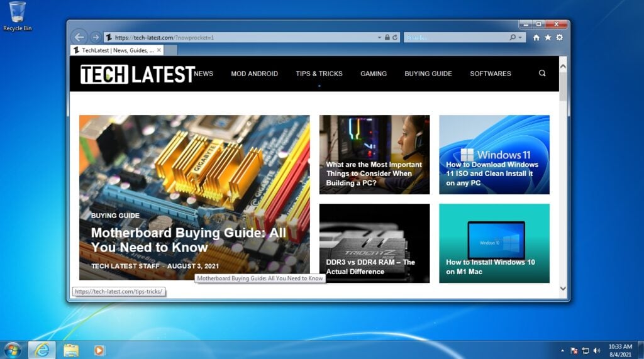The image size is (644, 359).
Task: Open the Tools gear menu
Action: 559,37
